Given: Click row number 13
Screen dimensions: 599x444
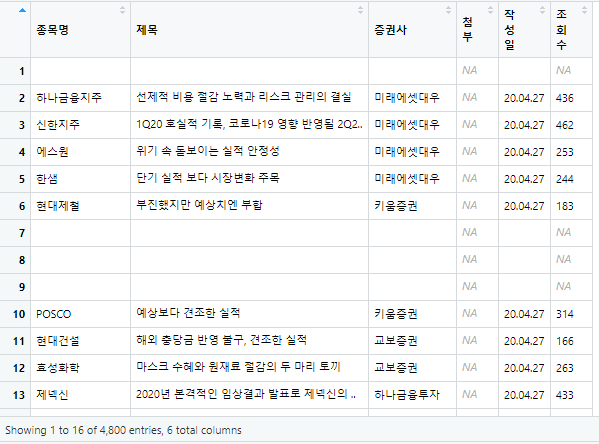Looking at the screenshot, I should tap(19, 395).
